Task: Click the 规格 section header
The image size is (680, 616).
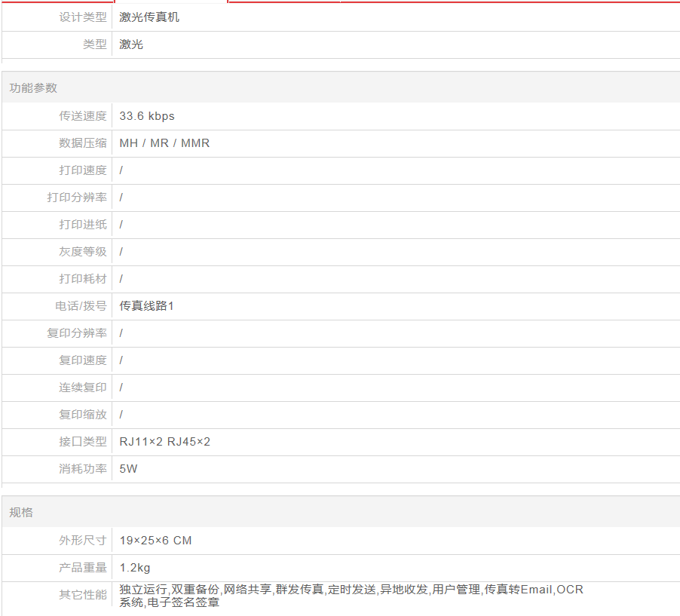Action: (21, 513)
